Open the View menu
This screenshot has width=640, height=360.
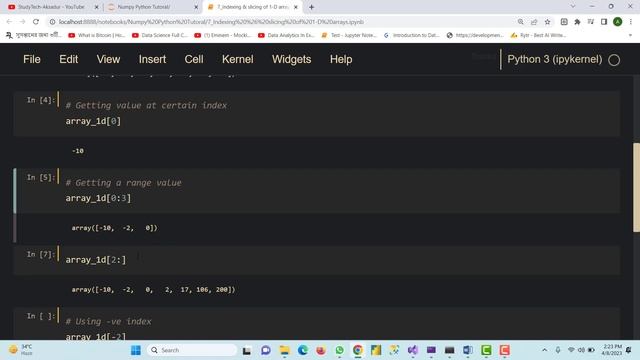point(108,59)
